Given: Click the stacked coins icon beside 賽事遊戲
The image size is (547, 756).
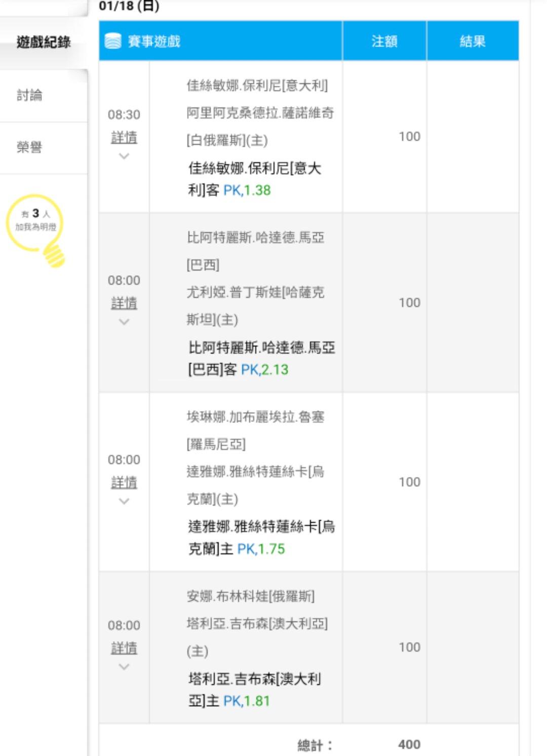Looking at the screenshot, I should coord(112,41).
